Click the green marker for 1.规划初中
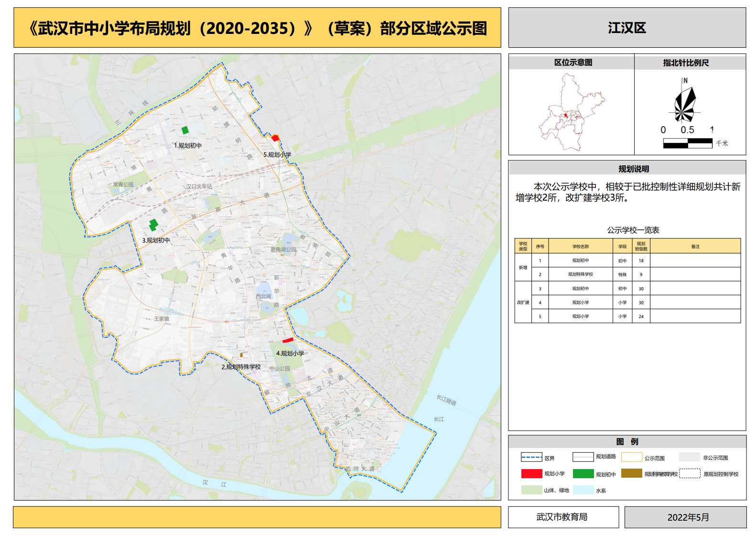 185,130
